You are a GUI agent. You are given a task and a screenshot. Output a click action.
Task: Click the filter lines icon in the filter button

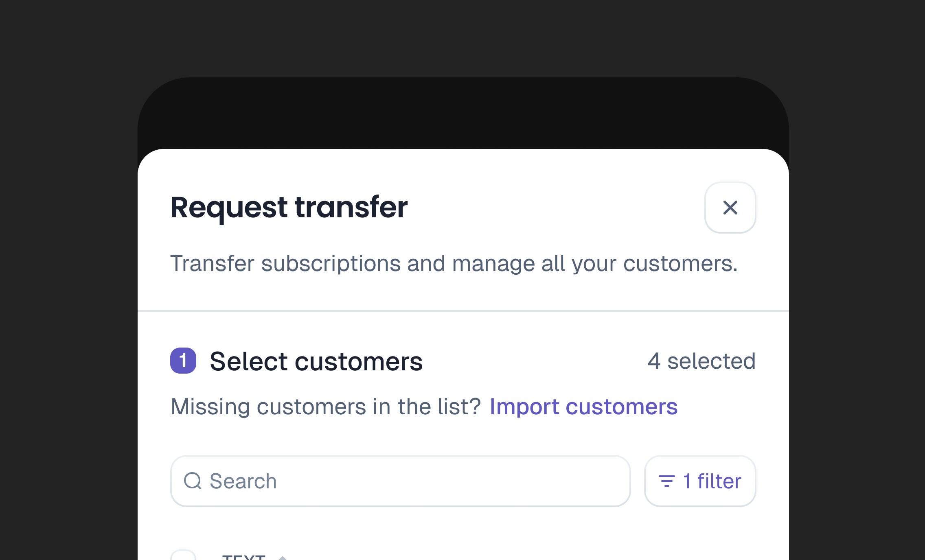point(666,481)
